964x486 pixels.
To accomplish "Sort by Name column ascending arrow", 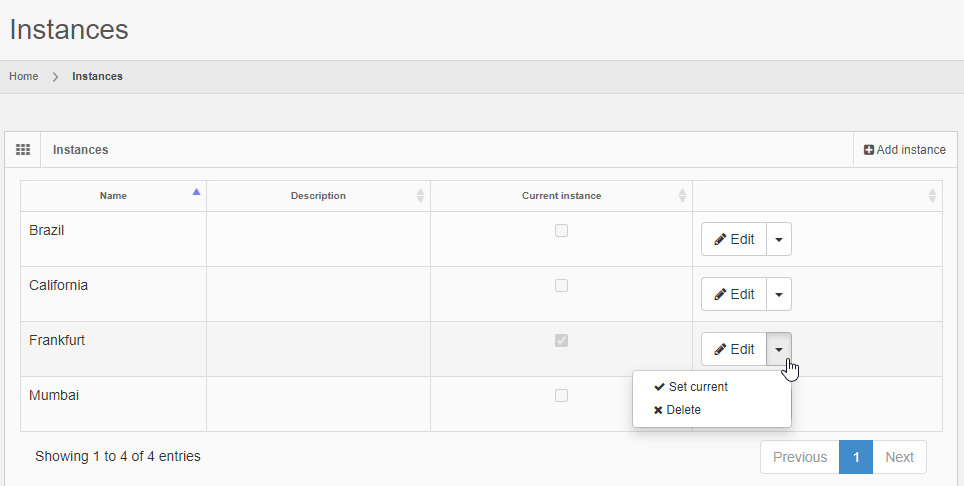I will (196, 192).
